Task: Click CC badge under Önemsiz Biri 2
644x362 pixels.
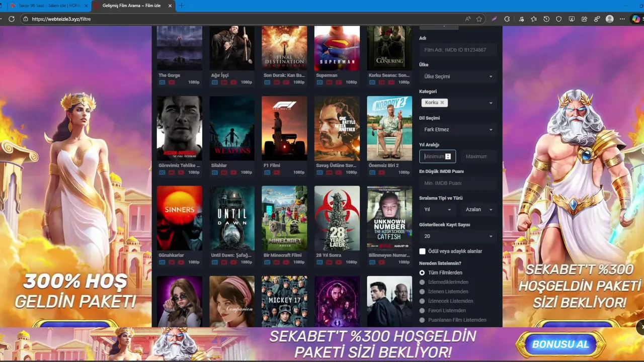Action: [x=372, y=172]
